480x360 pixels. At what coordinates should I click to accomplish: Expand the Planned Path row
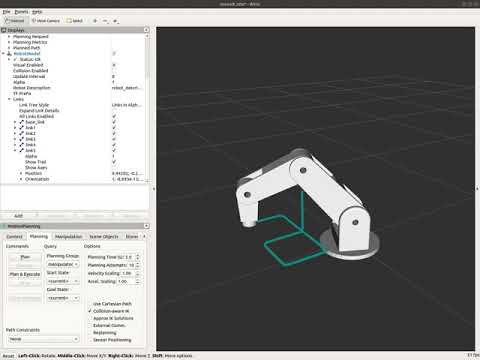[x=9, y=48]
